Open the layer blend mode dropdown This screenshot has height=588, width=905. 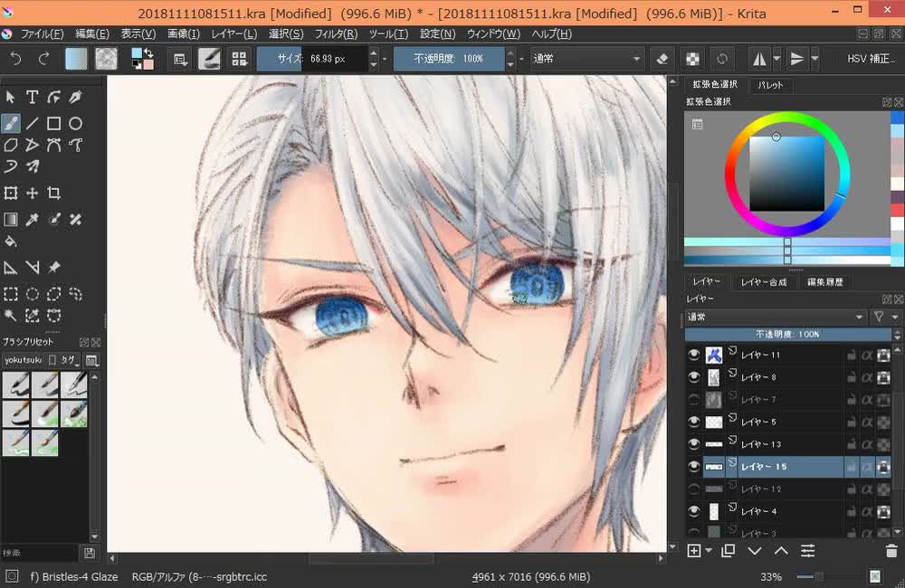(x=776, y=317)
